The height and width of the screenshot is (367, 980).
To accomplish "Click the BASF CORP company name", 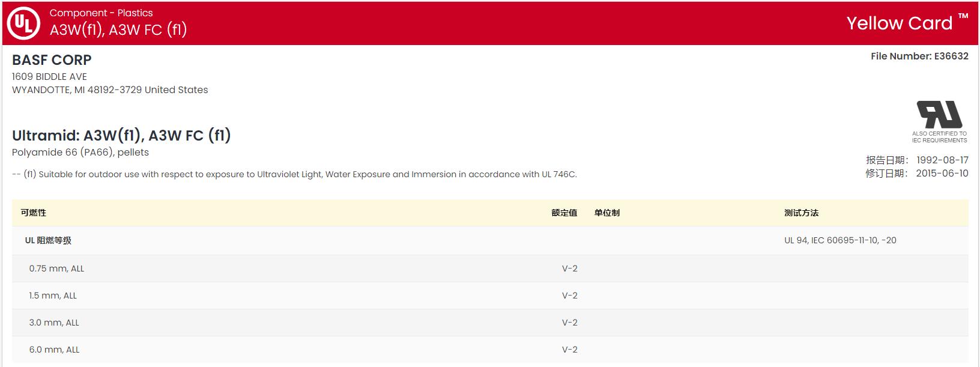I will [52, 60].
